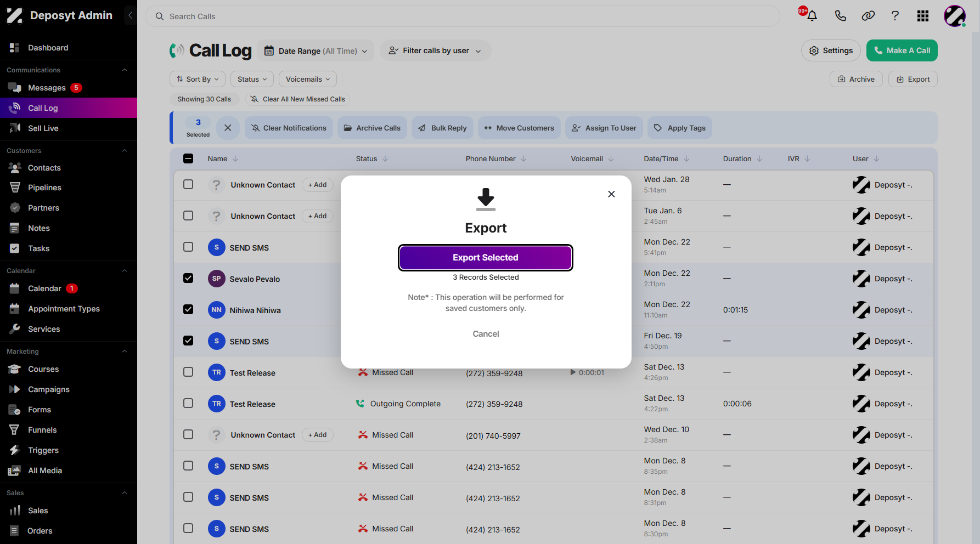Uncheck the Sevalo Pevalo row checkbox

click(188, 278)
